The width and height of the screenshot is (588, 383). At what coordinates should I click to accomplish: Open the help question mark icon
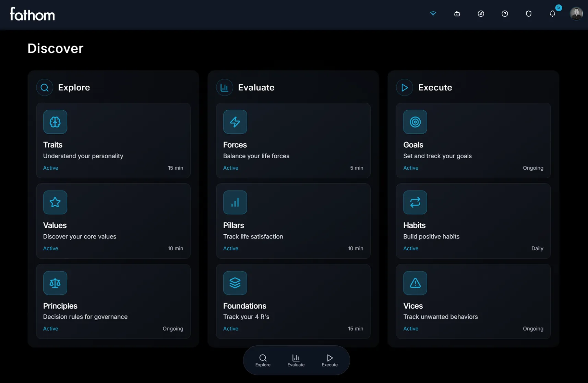504,14
